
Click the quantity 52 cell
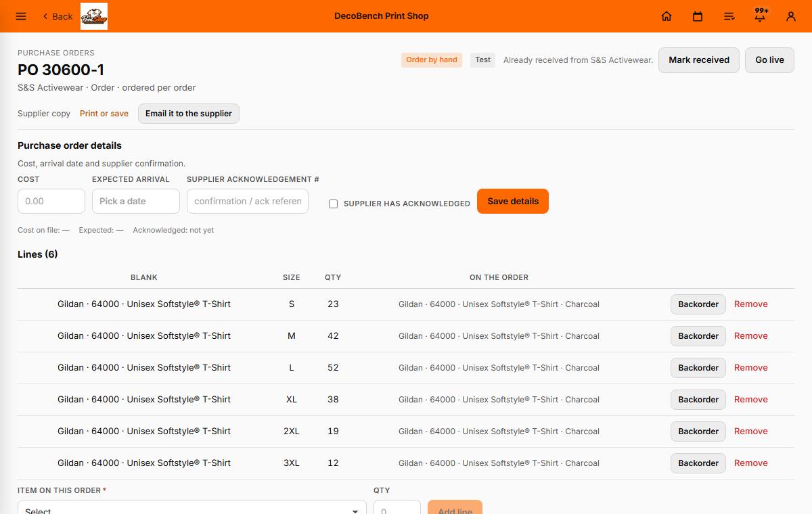[333, 368]
